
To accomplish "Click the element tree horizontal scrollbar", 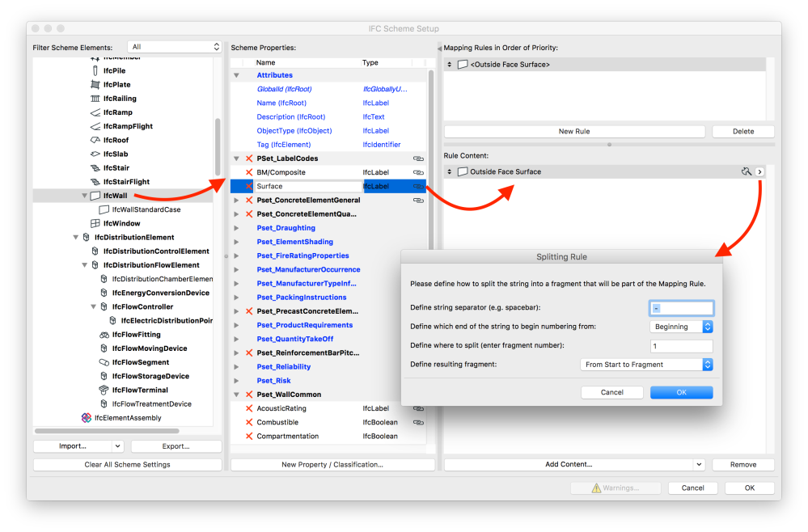I will 108,431.
